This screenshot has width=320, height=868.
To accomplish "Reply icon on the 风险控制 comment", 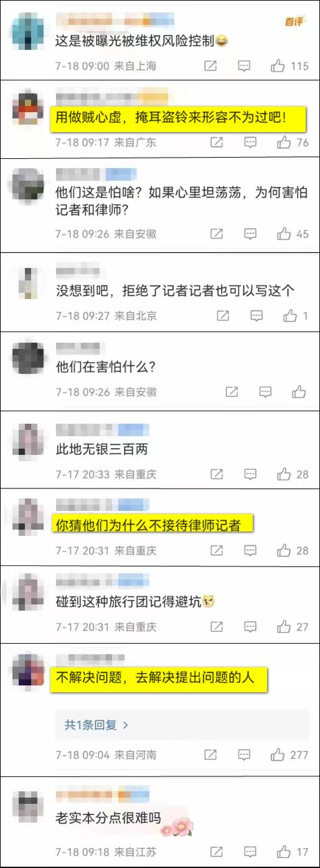I will 244,65.
